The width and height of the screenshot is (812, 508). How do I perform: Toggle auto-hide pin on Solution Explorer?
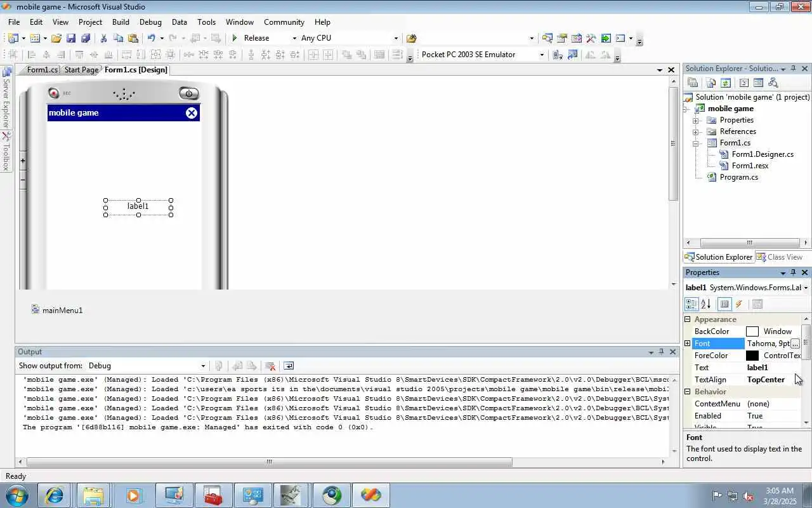[x=793, y=68]
